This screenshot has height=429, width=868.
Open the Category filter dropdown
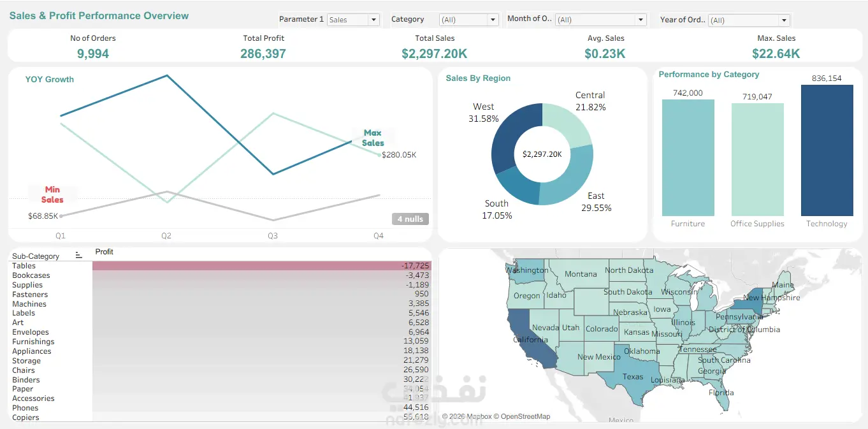[468, 20]
